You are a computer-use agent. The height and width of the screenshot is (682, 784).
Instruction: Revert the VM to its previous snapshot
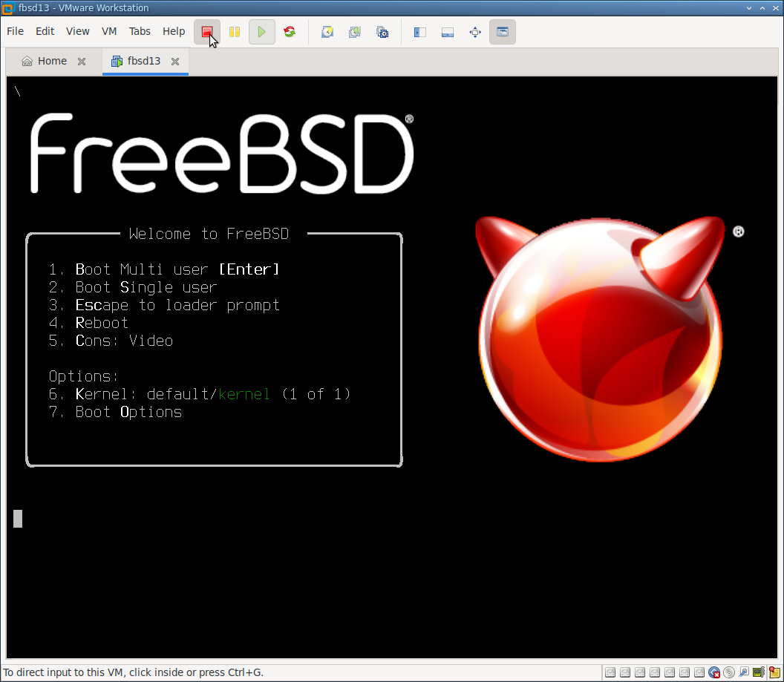coord(355,32)
